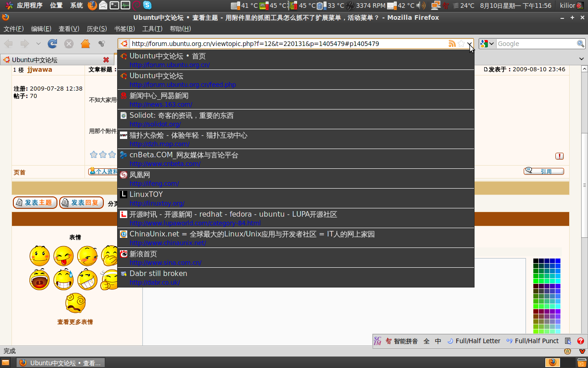Toggle the 中 Chinese/English input mode
The height and width of the screenshot is (368, 588).
438,341
